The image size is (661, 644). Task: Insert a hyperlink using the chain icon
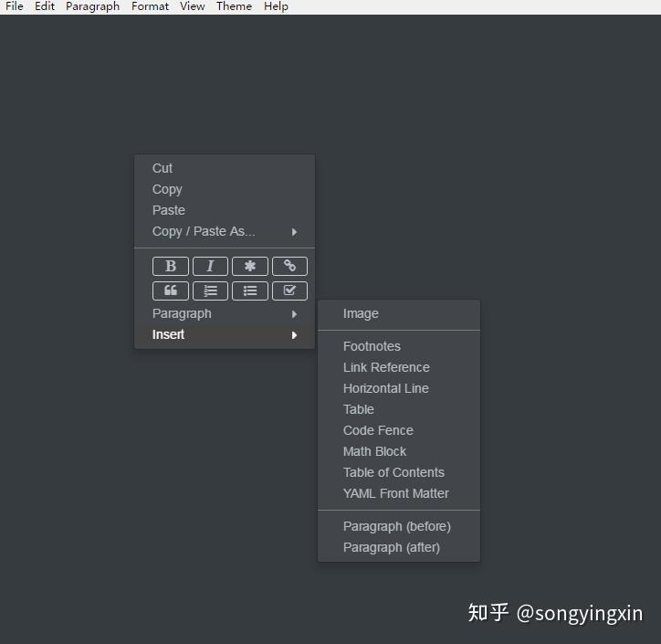tap(289, 266)
